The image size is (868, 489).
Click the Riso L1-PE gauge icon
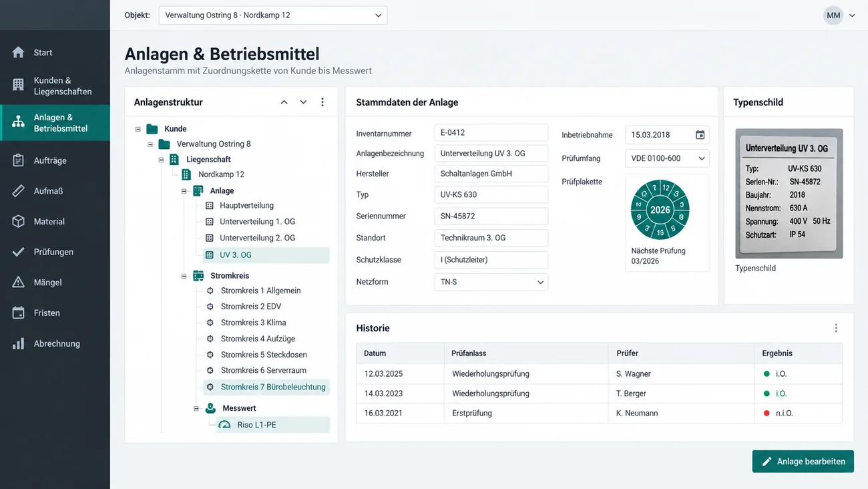225,425
